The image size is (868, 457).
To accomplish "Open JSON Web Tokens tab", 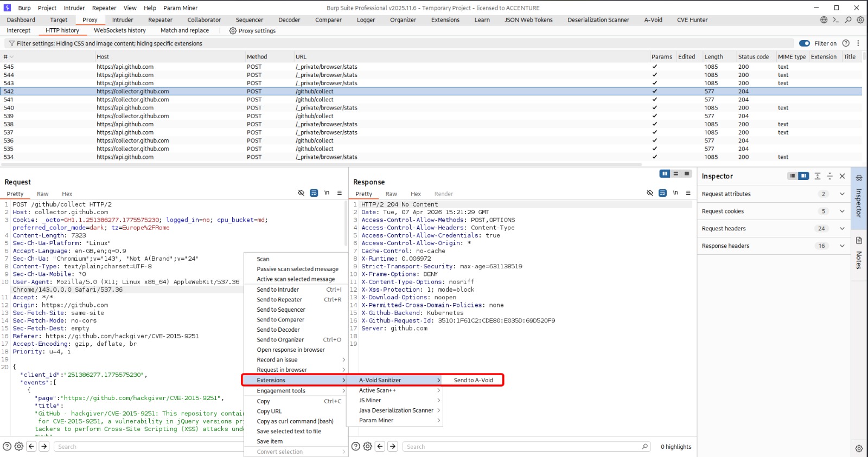I will (528, 20).
